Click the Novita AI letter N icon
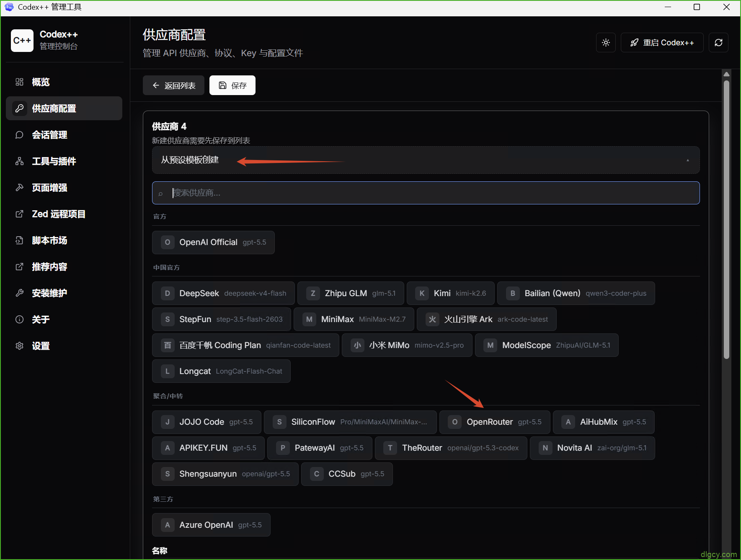The width and height of the screenshot is (741, 560). (545, 448)
